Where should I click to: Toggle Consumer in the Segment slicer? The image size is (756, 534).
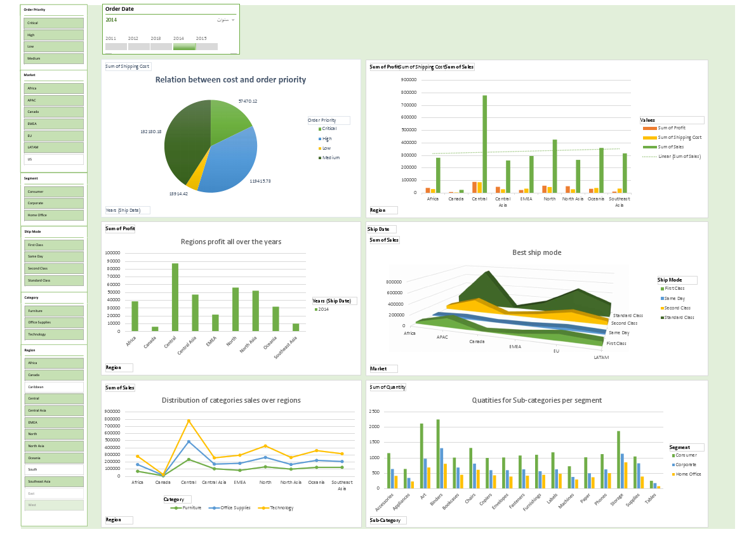pos(53,191)
